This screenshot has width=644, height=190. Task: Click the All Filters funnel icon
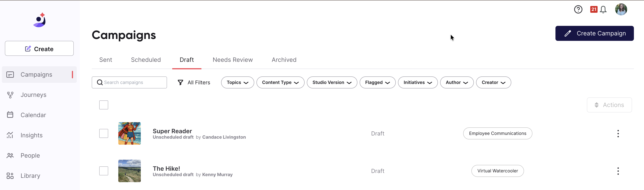(180, 82)
